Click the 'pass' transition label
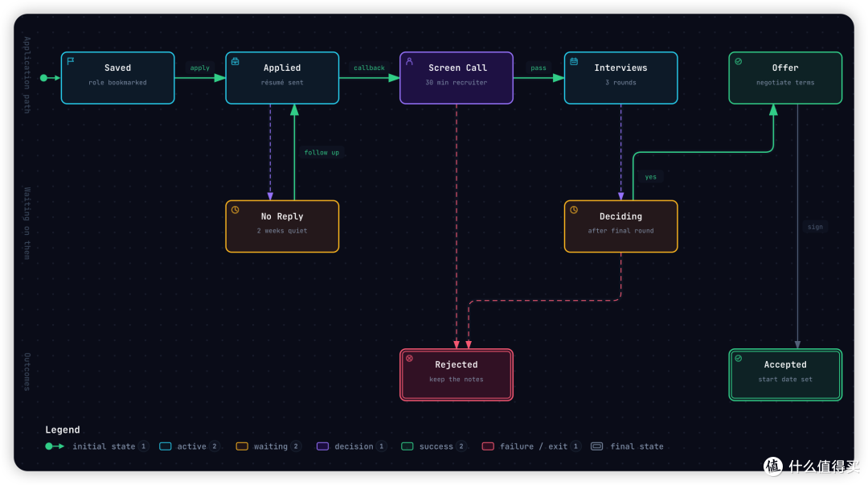Image resolution: width=868 pixels, height=485 pixels. [538, 68]
